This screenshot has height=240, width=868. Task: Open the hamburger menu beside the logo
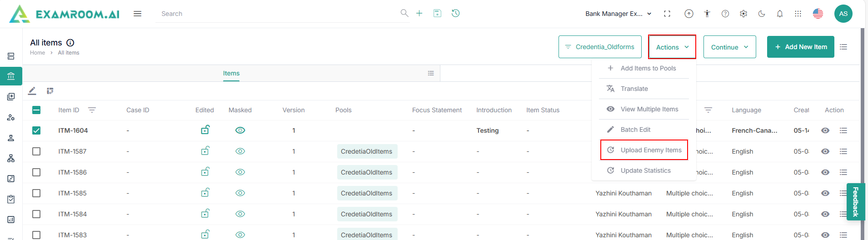click(137, 14)
